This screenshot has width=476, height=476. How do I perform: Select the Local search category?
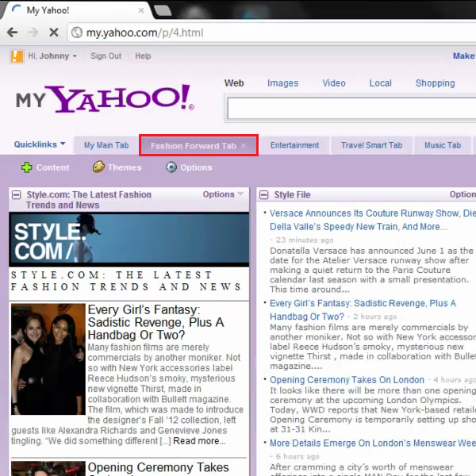click(x=380, y=83)
